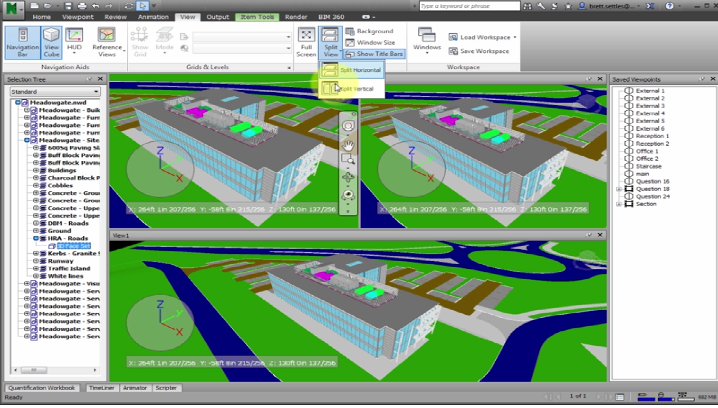Image resolution: width=718 pixels, height=408 pixels.
Task: Open the HUD dropdown in Navigation Aids
Action: [74, 41]
